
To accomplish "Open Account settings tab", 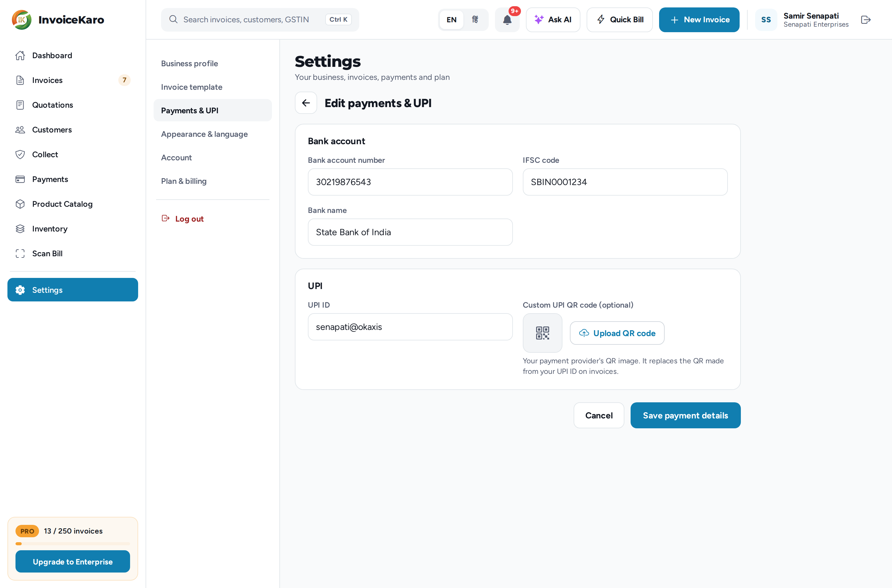I will click(212, 158).
